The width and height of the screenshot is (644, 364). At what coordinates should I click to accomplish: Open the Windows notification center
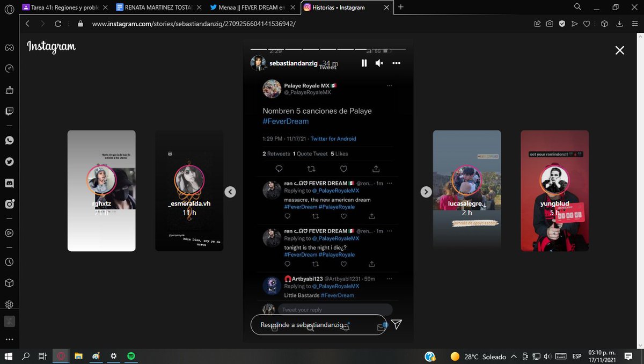[628, 356]
